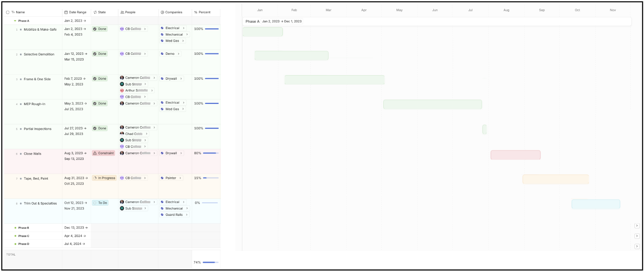The width and height of the screenshot is (644, 271).
Task: Click the cycle icon beside State
Action: coord(95,12)
